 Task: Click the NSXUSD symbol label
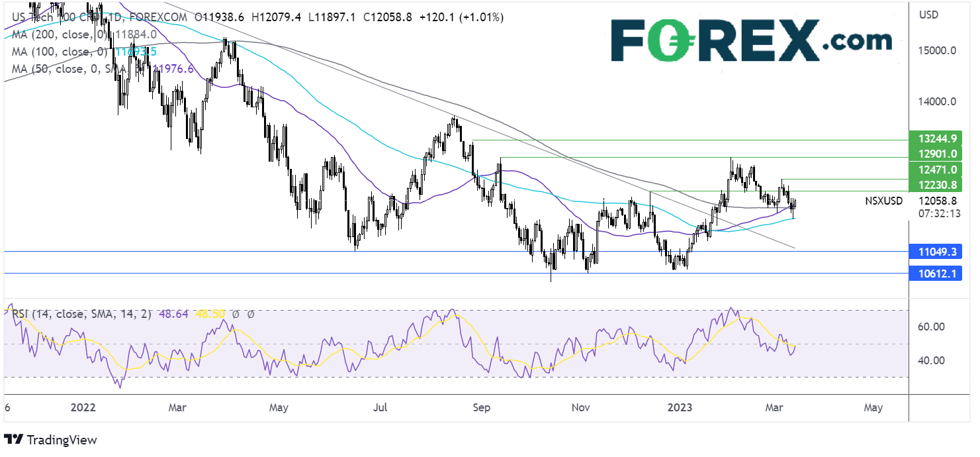(x=883, y=200)
